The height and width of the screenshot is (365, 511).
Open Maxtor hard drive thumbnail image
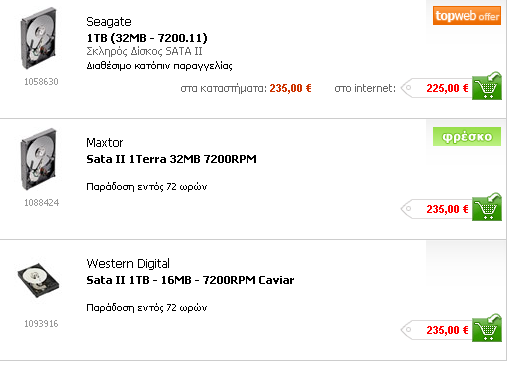pyautogui.click(x=38, y=159)
